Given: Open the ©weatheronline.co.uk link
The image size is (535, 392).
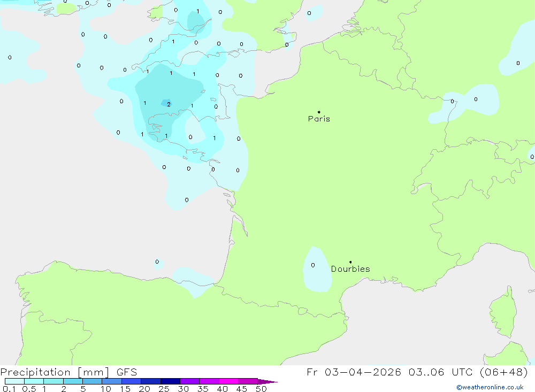Looking at the screenshot, I should (x=490, y=387).
